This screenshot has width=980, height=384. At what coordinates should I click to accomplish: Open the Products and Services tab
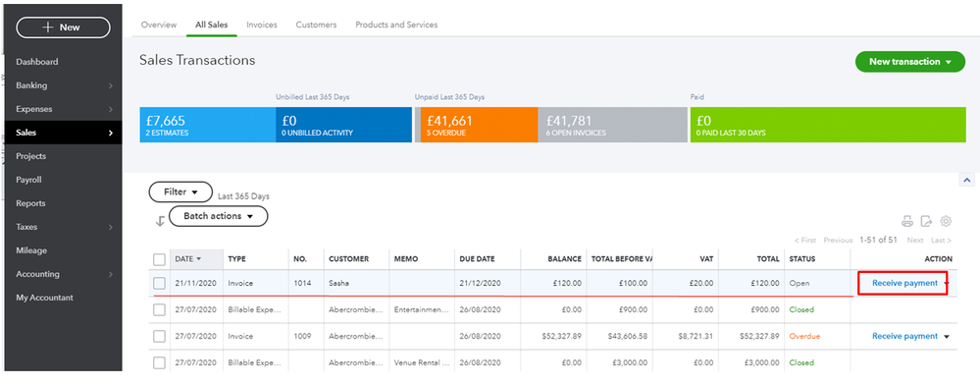pyautogui.click(x=396, y=25)
